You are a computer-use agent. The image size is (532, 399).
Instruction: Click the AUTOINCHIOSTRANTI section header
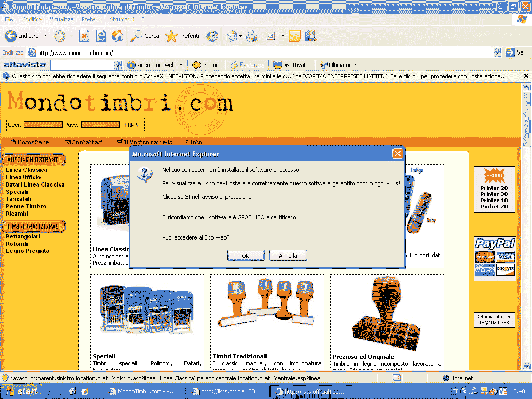click(x=34, y=159)
